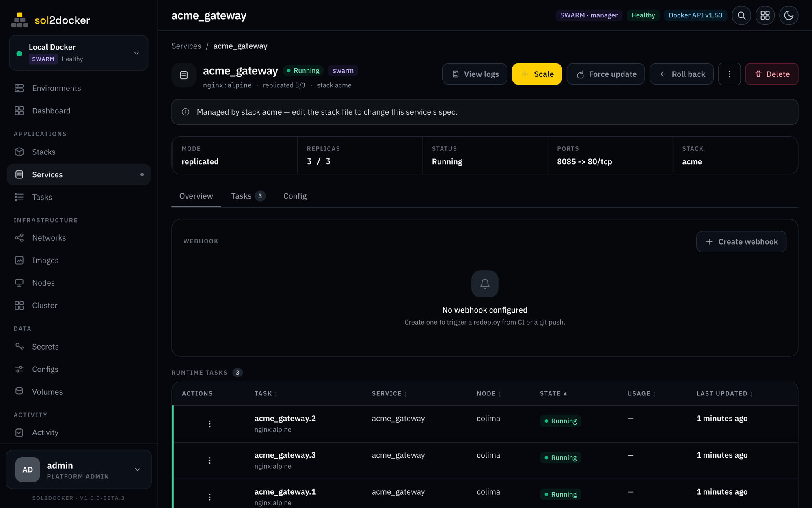Sort table by State column
This screenshot has height=508, width=812.
(553, 393)
